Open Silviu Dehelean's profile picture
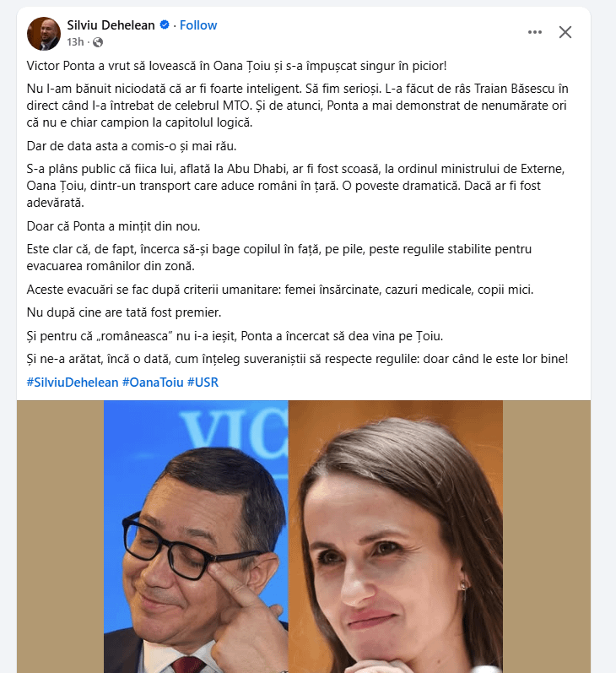 point(44,33)
